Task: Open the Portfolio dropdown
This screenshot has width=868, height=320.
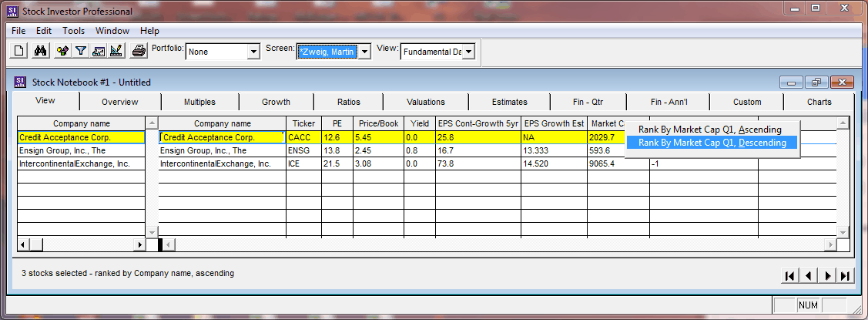Action: click(253, 52)
